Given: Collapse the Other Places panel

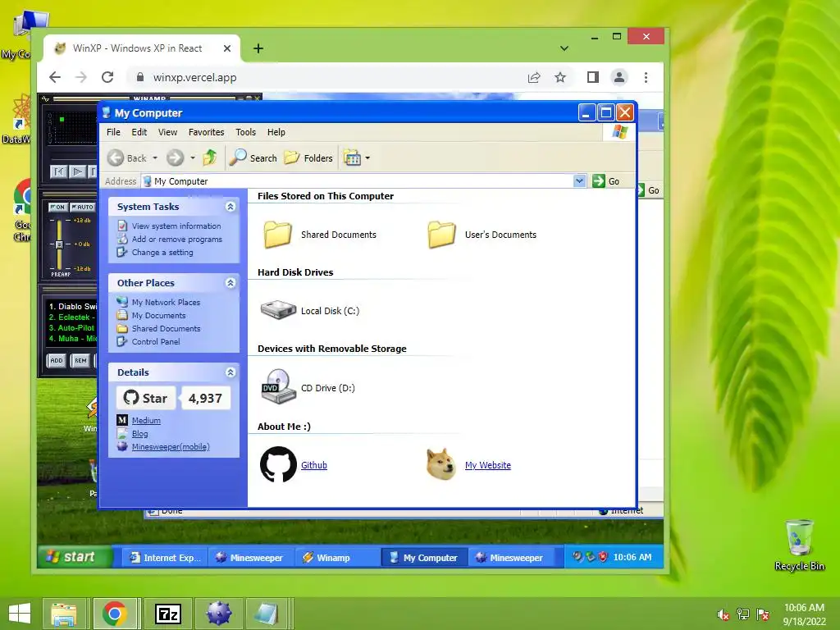Looking at the screenshot, I should click(231, 283).
